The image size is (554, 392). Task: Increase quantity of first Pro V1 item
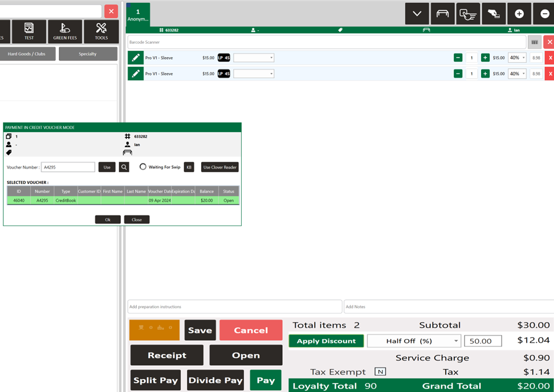485,58
